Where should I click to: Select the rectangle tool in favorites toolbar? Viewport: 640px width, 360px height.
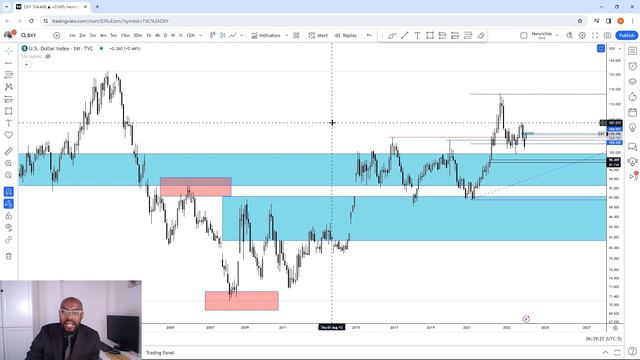pos(430,36)
